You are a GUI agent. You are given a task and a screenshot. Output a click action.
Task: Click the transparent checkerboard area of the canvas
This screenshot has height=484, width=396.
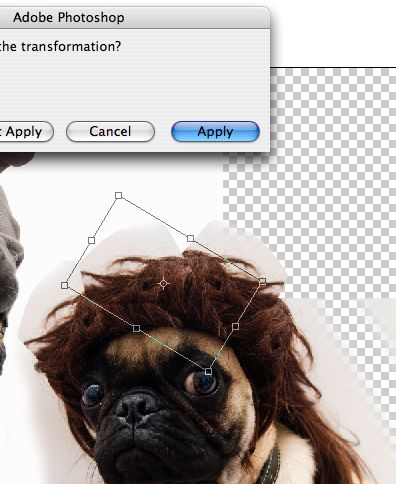point(333,167)
